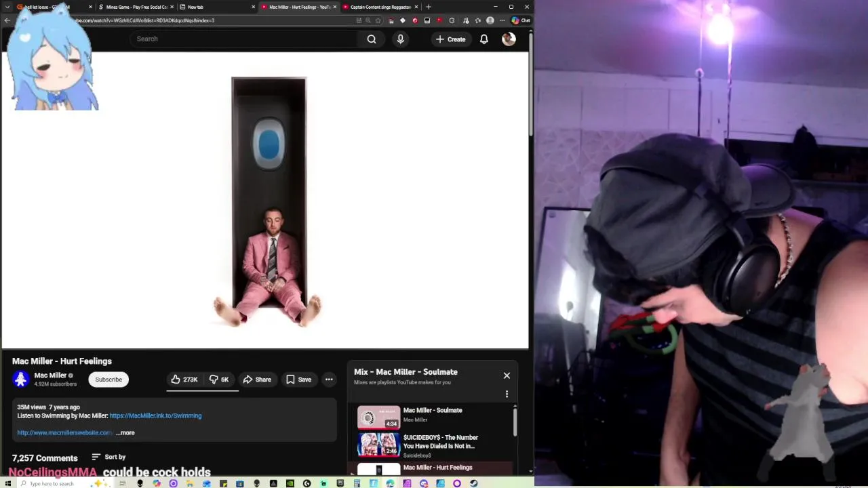Click the Mac Miller - Hurt Feelings video title
The image size is (868, 488).
62,361
